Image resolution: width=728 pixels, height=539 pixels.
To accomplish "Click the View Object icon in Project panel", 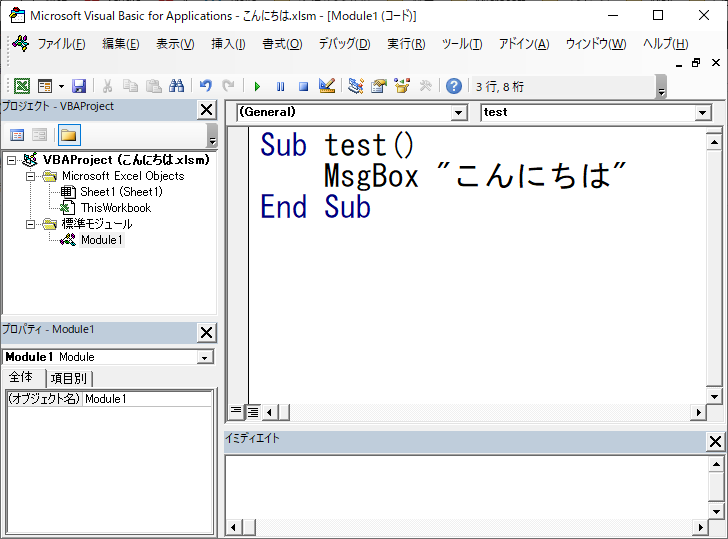I will coord(39,135).
